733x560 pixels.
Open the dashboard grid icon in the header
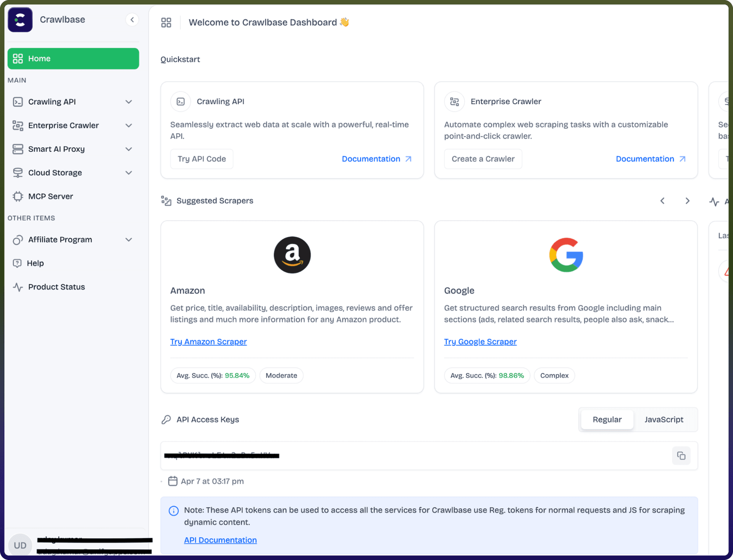tap(166, 23)
